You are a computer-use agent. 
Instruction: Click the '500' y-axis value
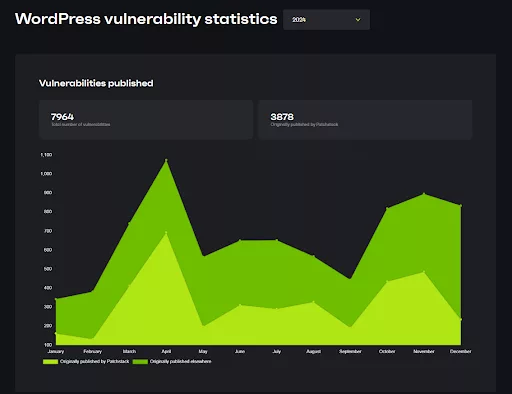point(48,269)
